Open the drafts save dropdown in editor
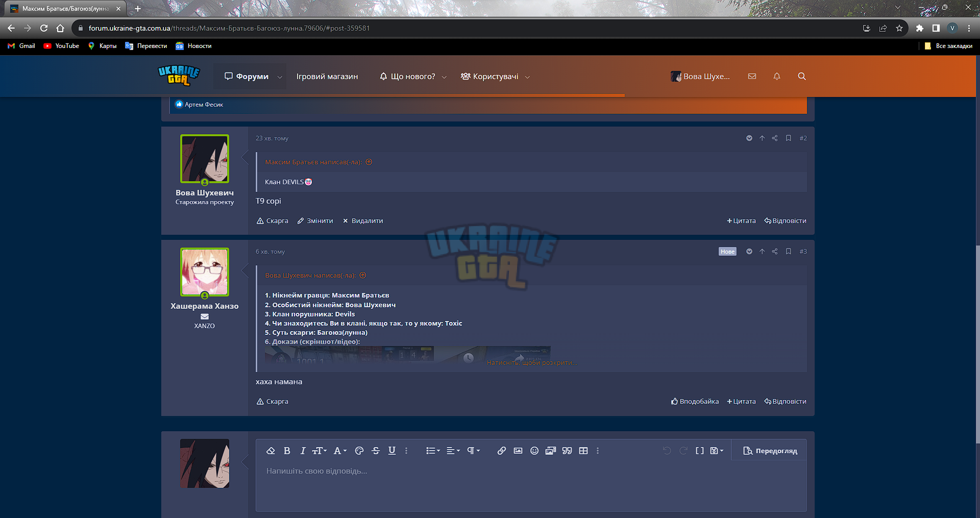 coord(717,451)
